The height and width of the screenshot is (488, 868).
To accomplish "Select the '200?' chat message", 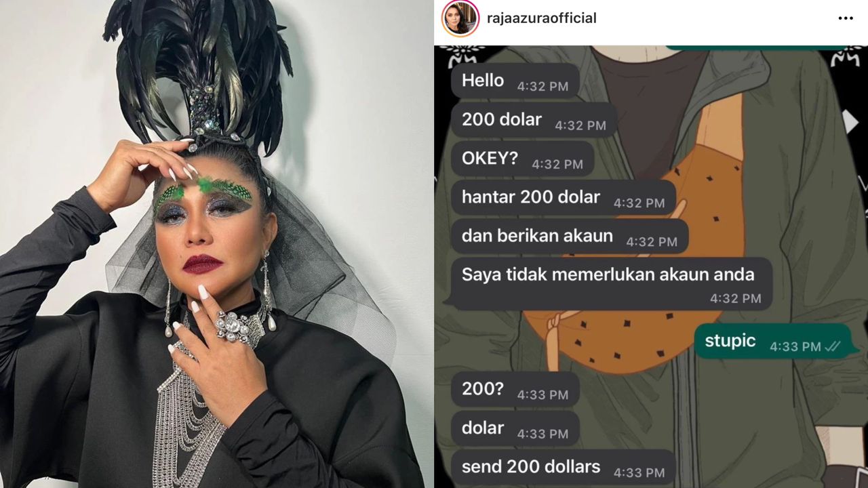I will tap(515, 389).
